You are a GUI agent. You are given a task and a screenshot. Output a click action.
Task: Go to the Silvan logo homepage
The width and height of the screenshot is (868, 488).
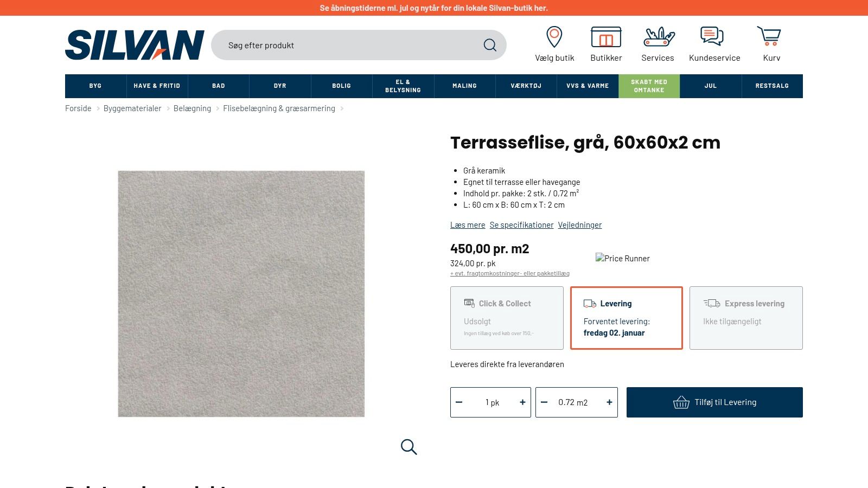tap(135, 44)
